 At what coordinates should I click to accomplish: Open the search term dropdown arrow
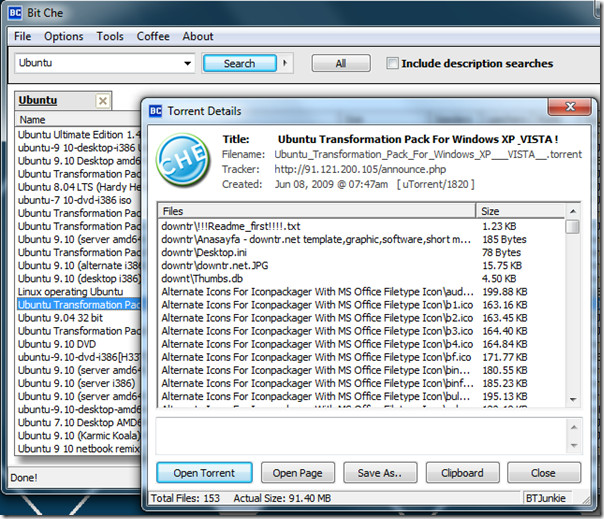(187, 63)
